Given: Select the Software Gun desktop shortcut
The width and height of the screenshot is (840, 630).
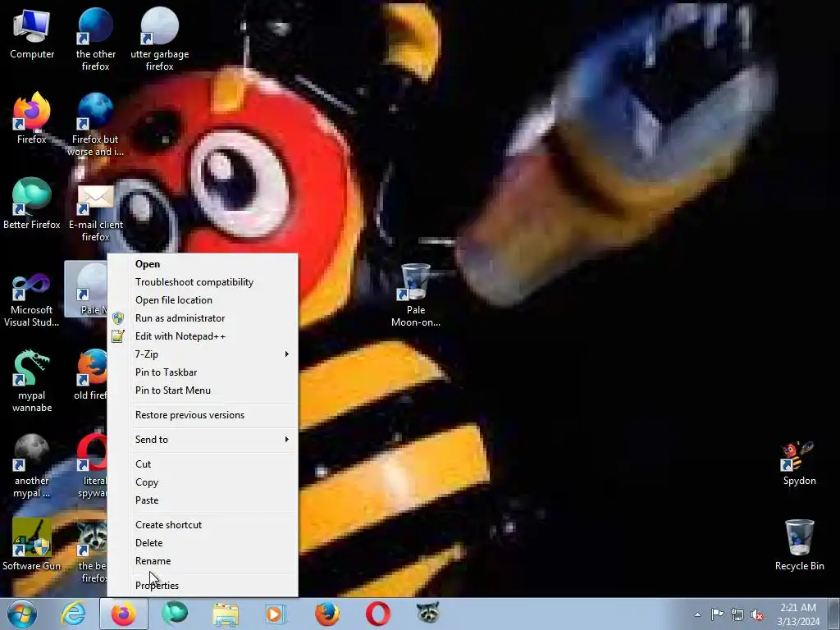Looking at the screenshot, I should click(x=32, y=546).
